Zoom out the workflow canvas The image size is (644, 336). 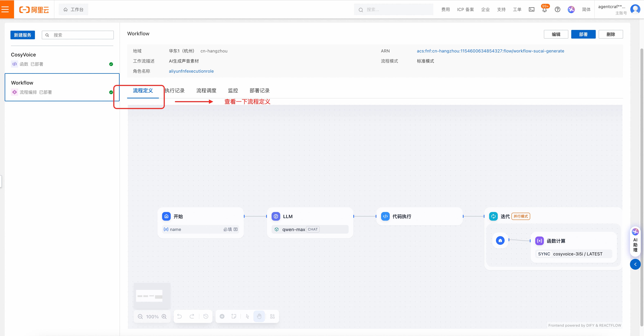pos(140,317)
